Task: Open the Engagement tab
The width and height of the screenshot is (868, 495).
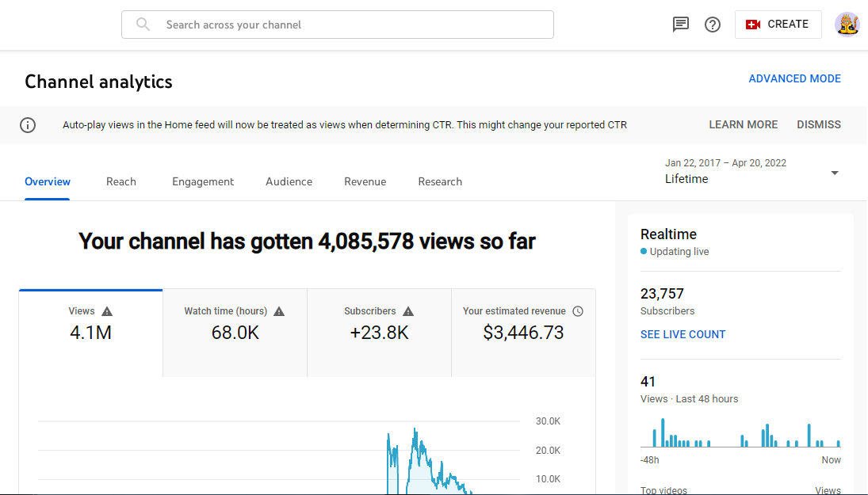Action: click(x=203, y=181)
